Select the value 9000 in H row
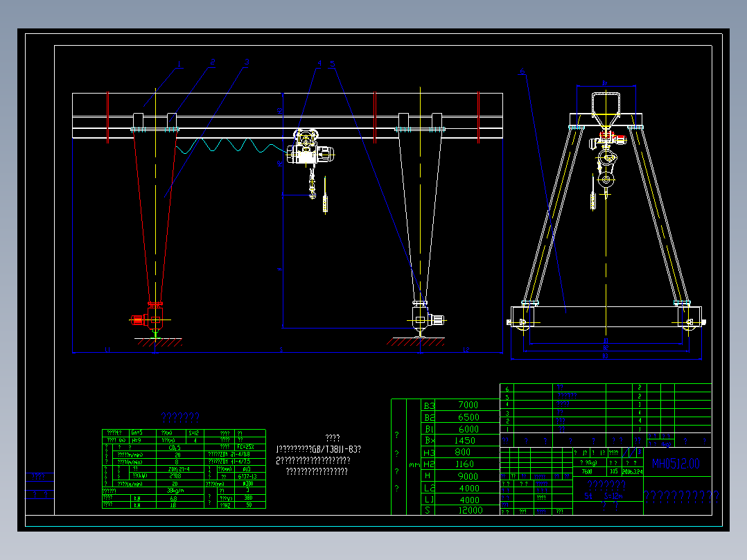 click(x=467, y=476)
